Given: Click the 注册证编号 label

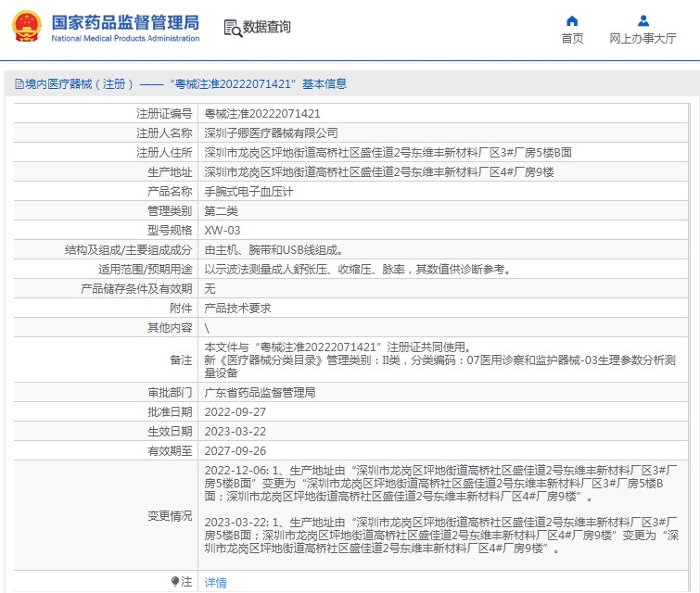Looking at the screenshot, I should [x=164, y=114].
